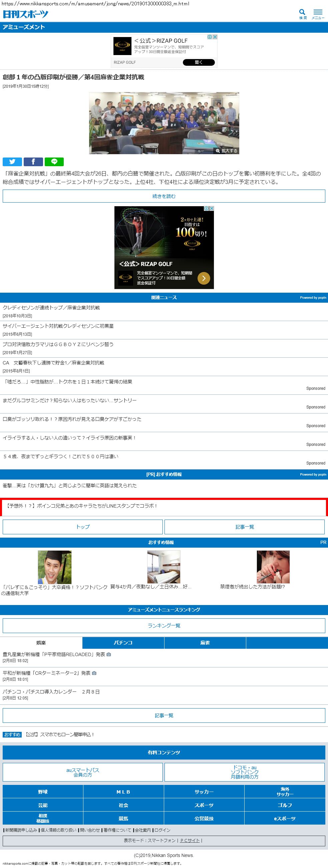Go to the 野球 footer category
Screen dimensions: 328x868
click(43, 792)
